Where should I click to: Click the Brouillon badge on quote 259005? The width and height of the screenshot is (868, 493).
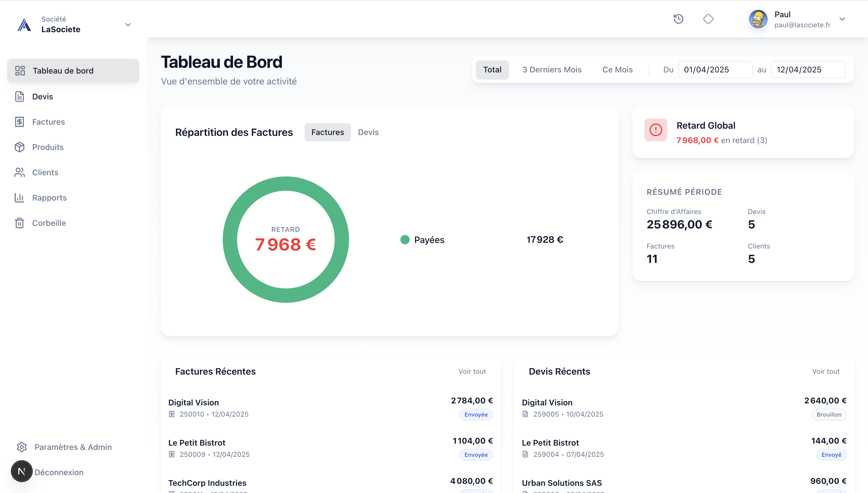tap(829, 415)
